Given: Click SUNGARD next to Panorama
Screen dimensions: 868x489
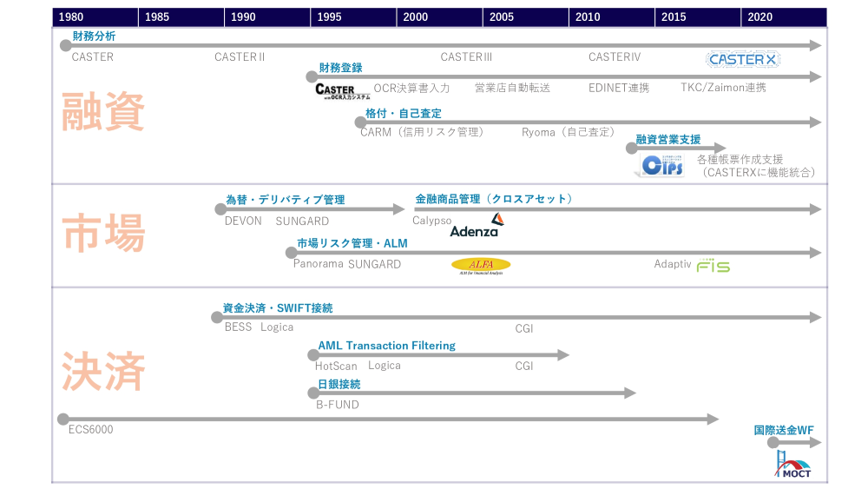Looking at the screenshot, I should (375, 264).
